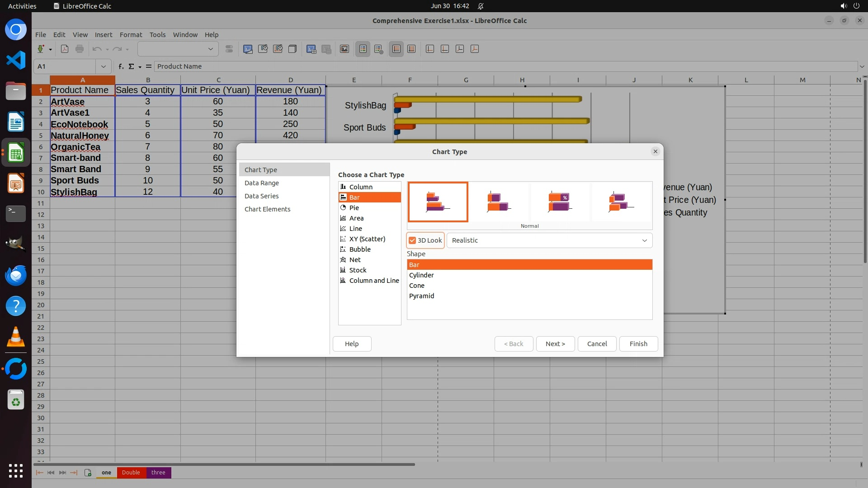Expand the Realistic scheme dropdown

[644, 240]
